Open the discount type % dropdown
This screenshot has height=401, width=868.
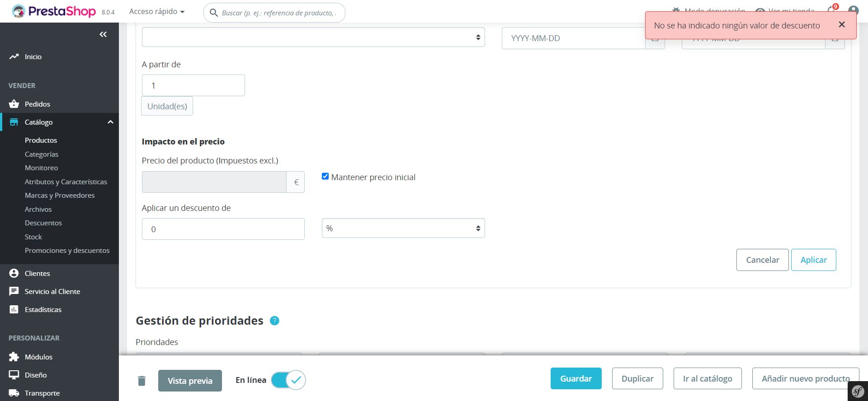tap(403, 228)
